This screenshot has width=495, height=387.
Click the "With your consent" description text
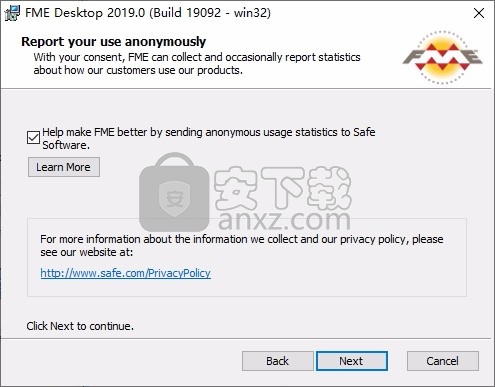(197, 64)
